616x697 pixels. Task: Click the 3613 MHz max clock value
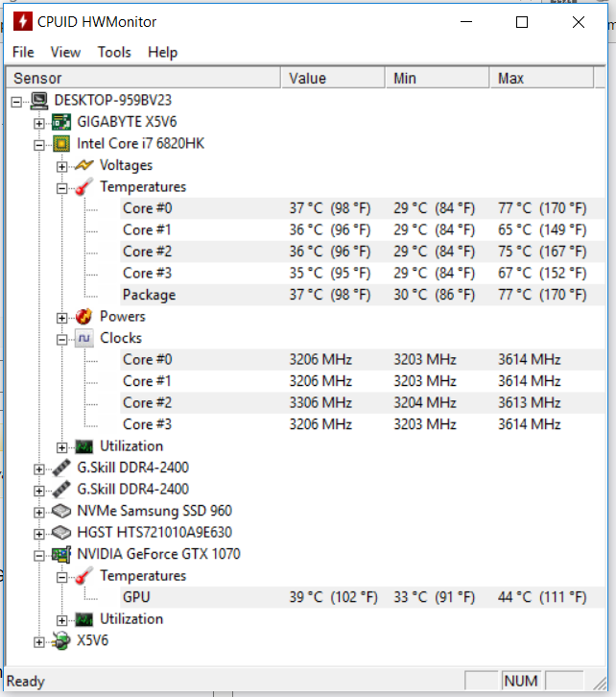530,402
